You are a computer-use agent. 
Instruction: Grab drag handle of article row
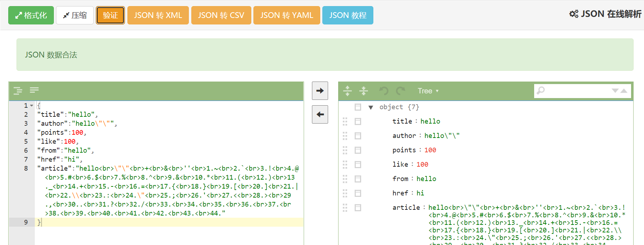click(345, 208)
